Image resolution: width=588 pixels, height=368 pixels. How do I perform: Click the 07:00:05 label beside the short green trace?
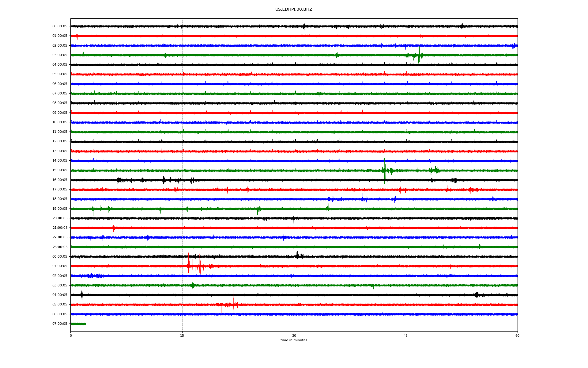click(60, 324)
